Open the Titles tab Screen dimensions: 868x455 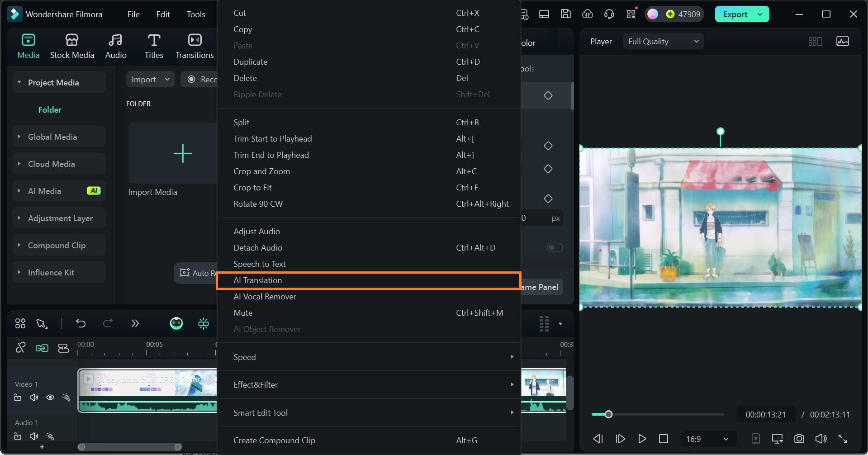tap(154, 46)
